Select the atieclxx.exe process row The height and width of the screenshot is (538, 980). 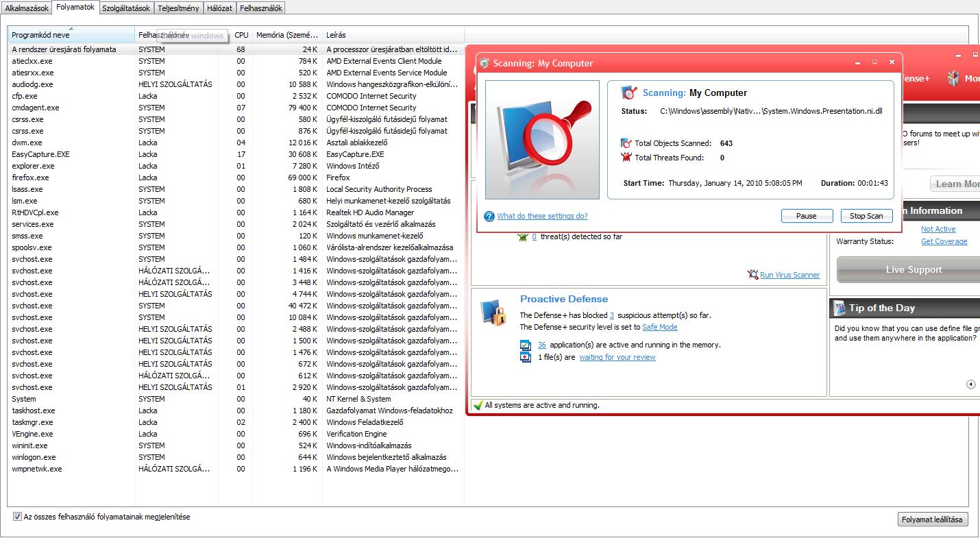[236, 61]
